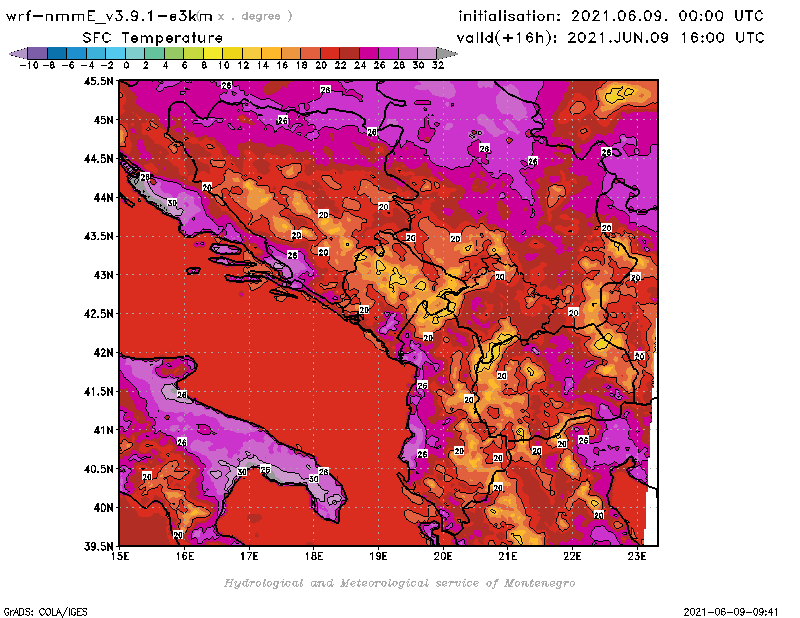
Task: Select the dark red swatch between 22 and 24
Action: pos(349,53)
